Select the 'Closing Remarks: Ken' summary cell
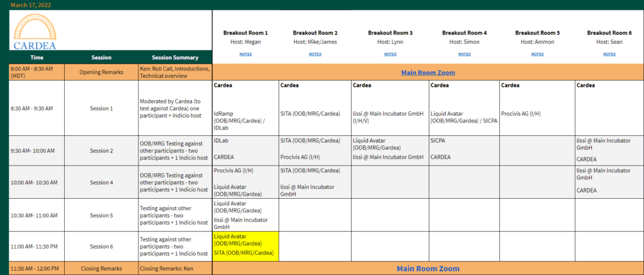 pyautogui.click(x=175, y=269)
